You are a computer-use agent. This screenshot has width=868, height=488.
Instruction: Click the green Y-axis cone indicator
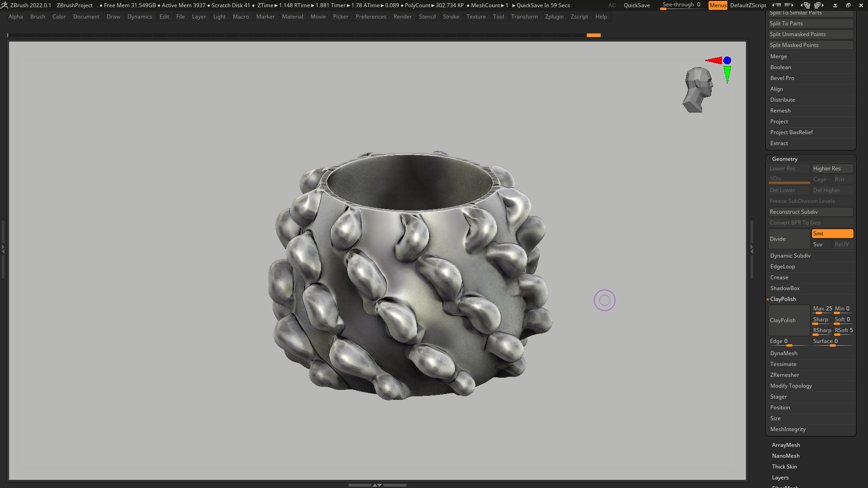[x=727, y=74]
